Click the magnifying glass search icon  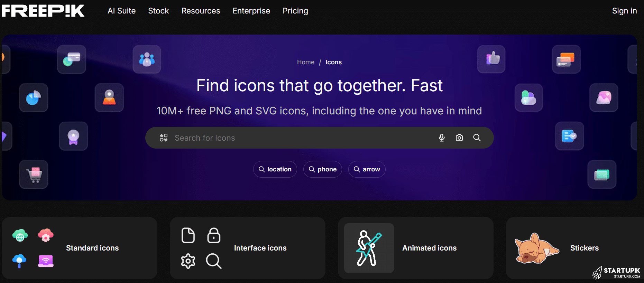(x=477, y=138)
